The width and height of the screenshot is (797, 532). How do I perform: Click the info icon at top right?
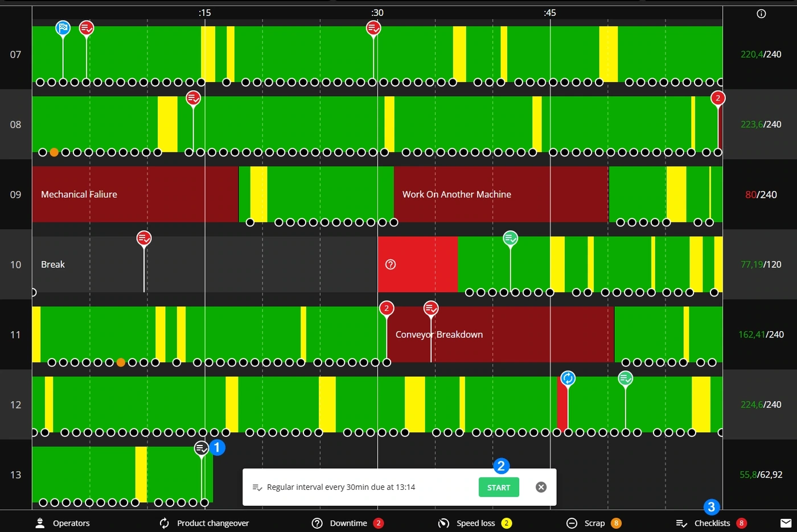click(761, 14)
